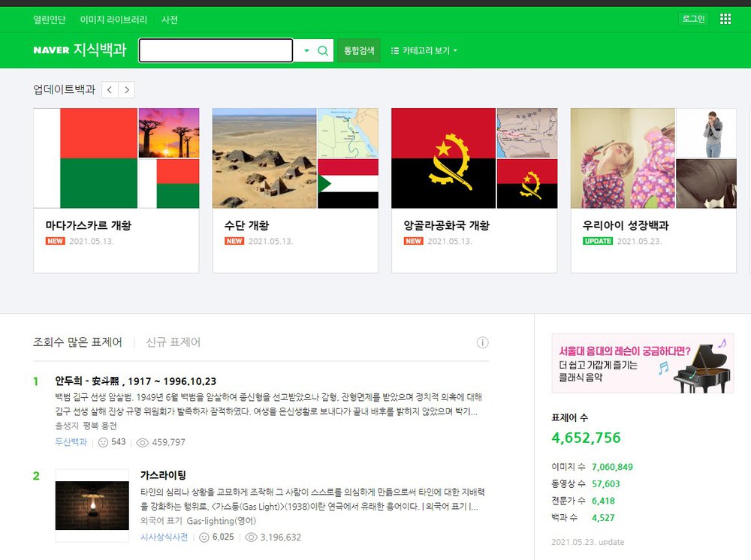The height and width of the screenshot is (560, 751).
Task: Click smiley icon for 안두희 entry
Action: (103, 442)
